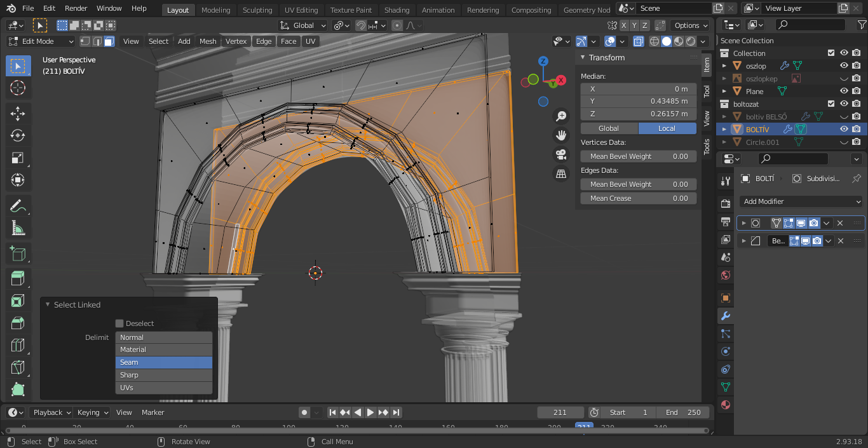Click the Annotate tool
This screenshot has width=868, height=448.
tap(18, 206)
